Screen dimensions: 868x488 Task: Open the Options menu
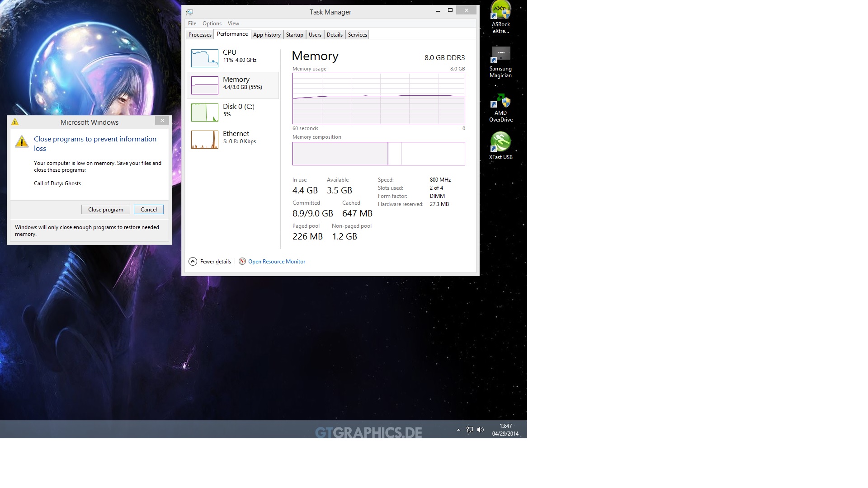212,23
